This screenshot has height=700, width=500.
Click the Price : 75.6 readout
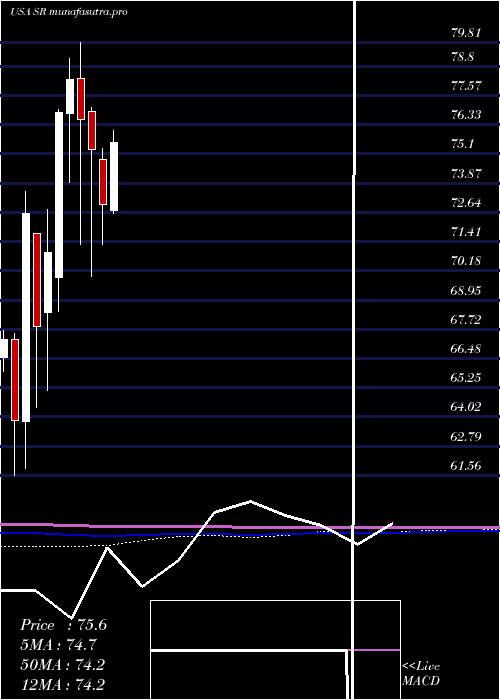63,625
